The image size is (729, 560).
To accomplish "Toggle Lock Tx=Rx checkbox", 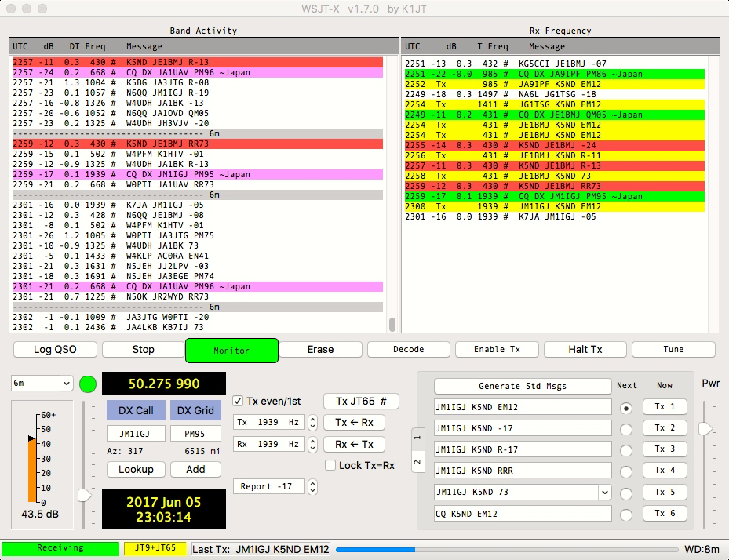I will pyautogui.click(x=330, y=465).
